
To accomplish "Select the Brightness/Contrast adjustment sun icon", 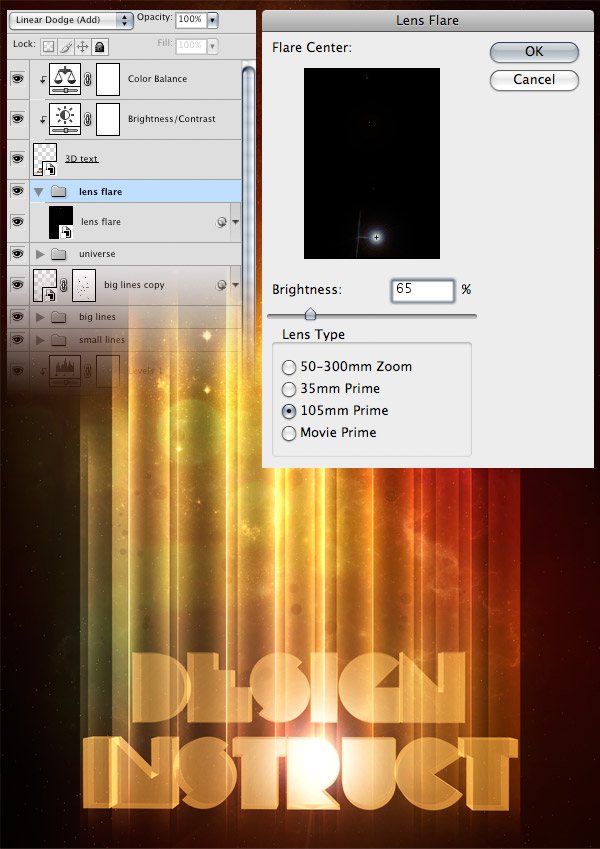I will click(x=65, y=119).
